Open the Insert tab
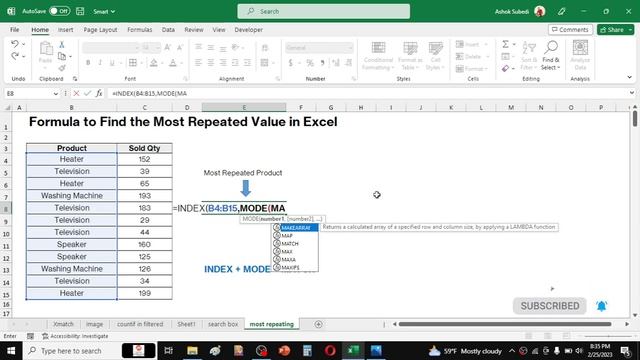The image size is (640, 360). pos(65,30)
